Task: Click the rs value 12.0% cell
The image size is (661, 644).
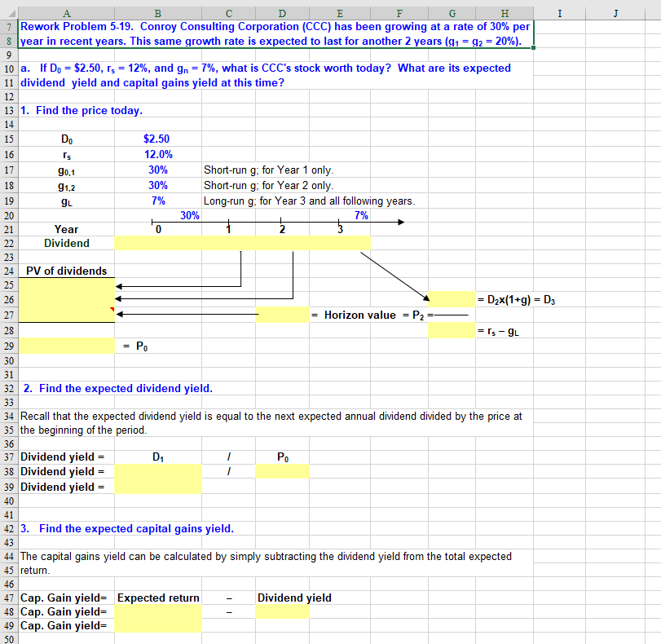Action: [158, 154]
